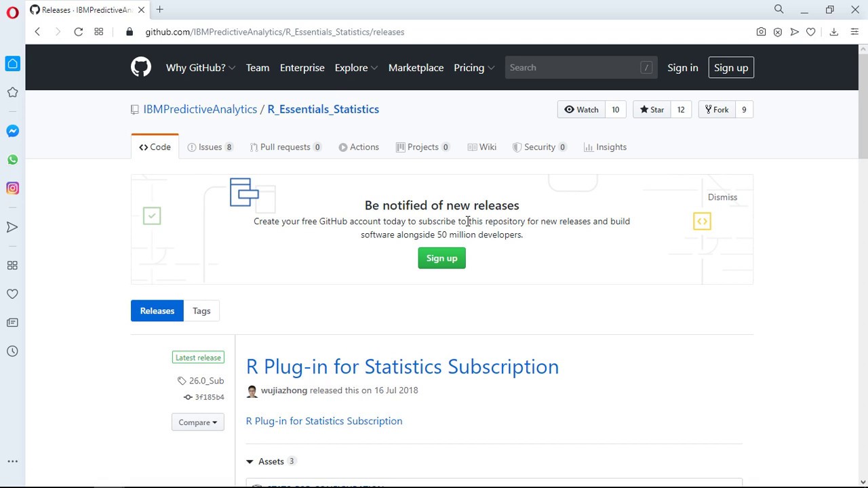Open bookmarks star in Opera sidebar
Image resolution: width=868 pixels, height=488 pixels.
point(12,92)
